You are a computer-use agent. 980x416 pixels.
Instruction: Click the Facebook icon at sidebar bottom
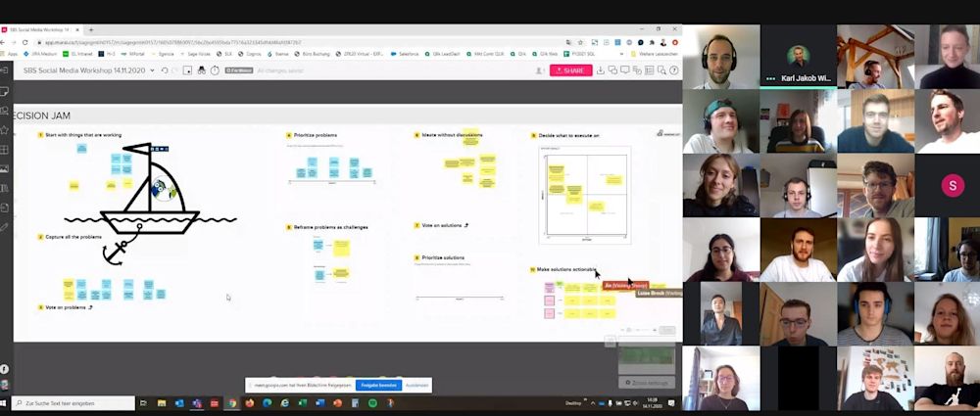tap(4, 369)
